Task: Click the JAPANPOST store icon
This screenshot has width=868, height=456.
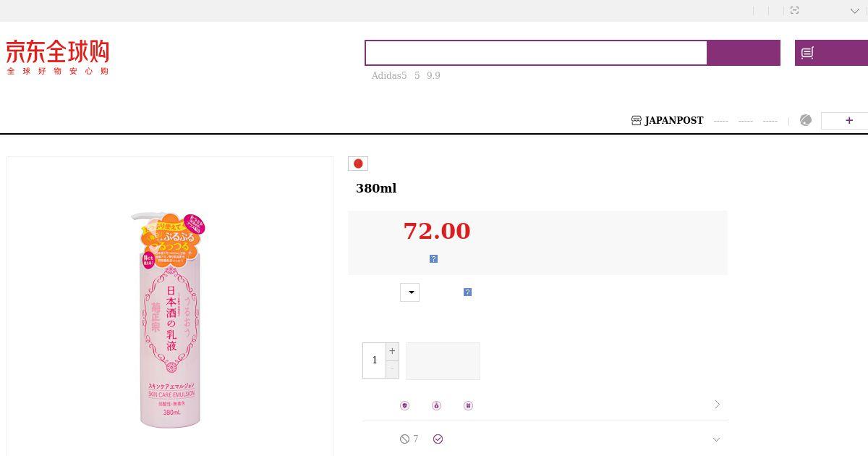Action: tap(637, 120)
